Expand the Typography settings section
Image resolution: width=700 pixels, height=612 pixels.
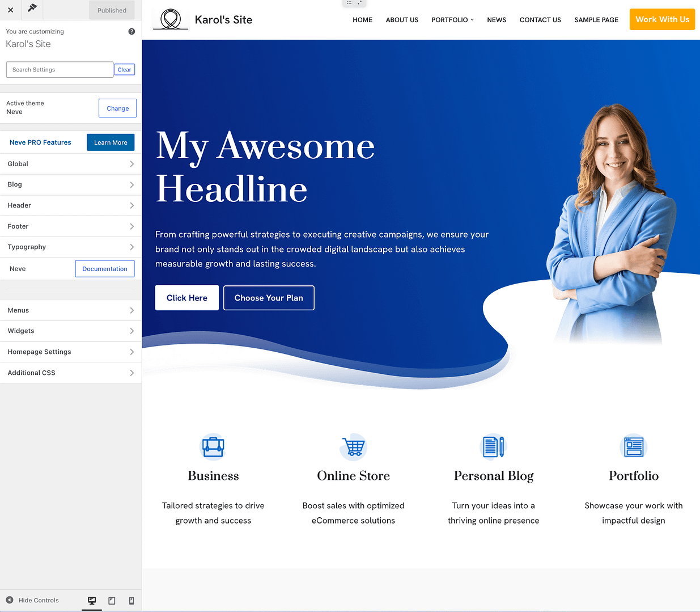71,247
